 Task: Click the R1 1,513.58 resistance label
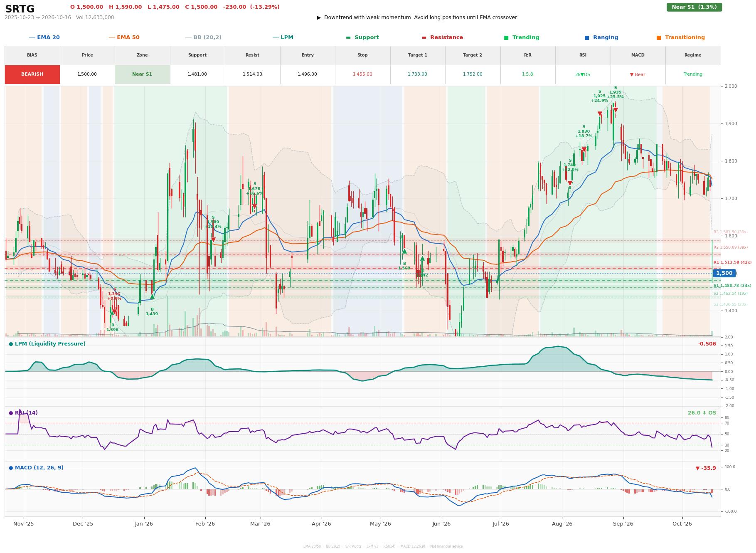coord(732,262)
